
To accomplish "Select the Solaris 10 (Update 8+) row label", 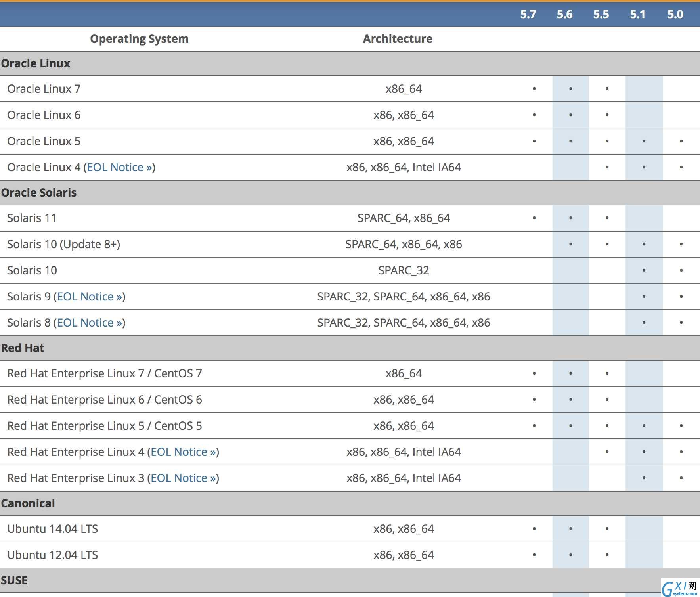I will click(64, 244).
